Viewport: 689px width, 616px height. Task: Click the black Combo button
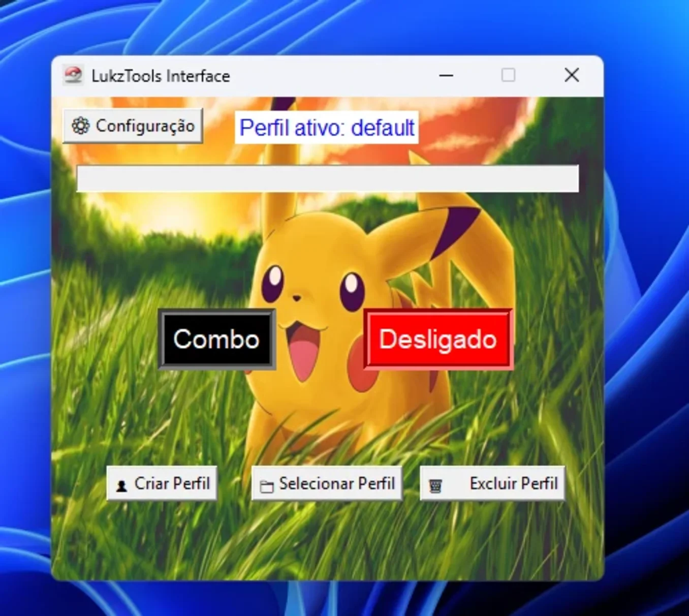217,339
